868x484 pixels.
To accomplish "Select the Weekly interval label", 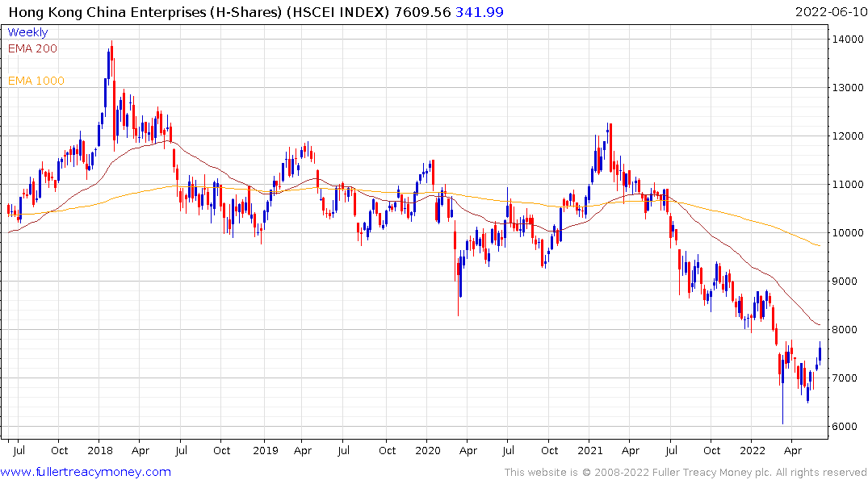I will (27, 32).
